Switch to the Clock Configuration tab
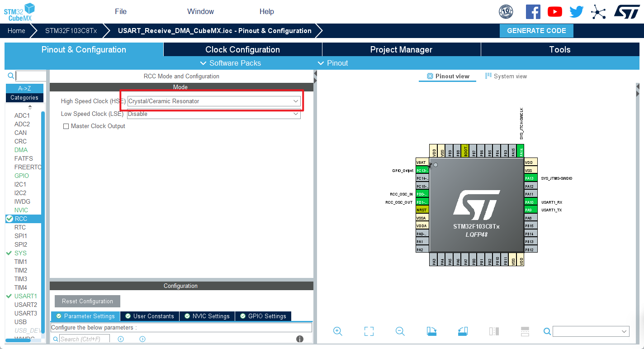This screenshot has width=644, height=349. coord(242,49)
